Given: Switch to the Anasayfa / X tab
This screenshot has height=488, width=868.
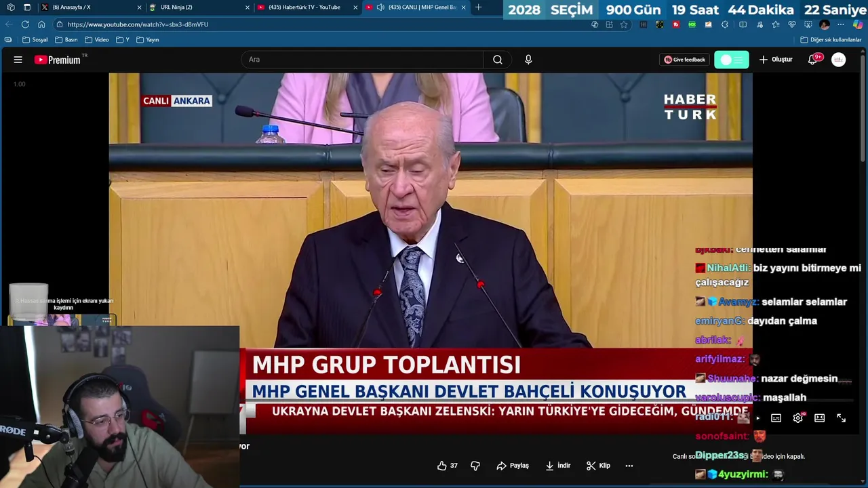Looking at the screenshot, I should pyautogui.click(x=91, y=7).
